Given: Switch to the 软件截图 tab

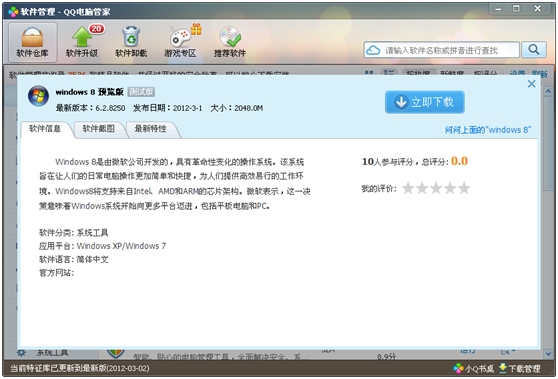Looking at the screenshot, I should click(x=99, y=129).
